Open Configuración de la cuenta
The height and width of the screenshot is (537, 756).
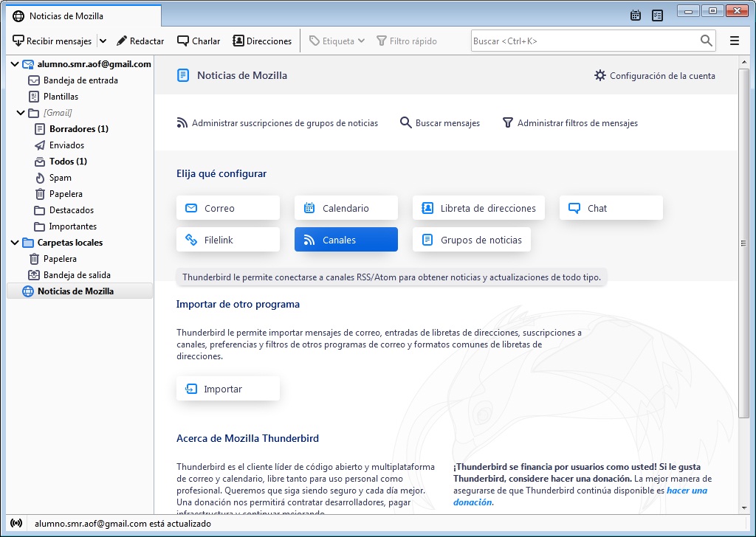[x=655, y=76]
